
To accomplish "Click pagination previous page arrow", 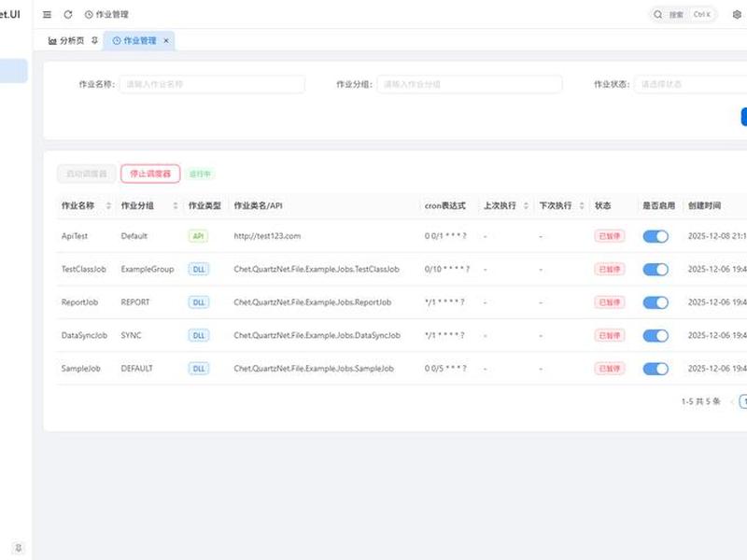I will coord(732,401).
